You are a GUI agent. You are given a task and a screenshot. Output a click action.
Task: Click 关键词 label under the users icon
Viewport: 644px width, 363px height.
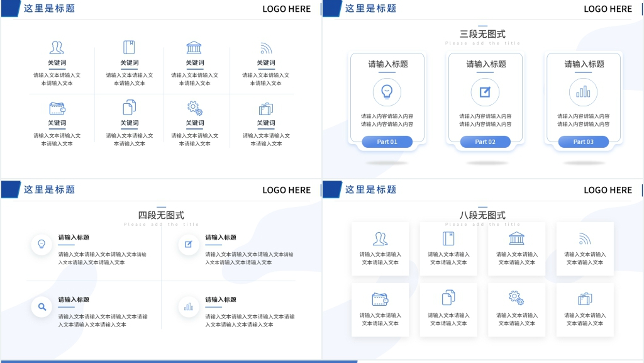(57, 63)
